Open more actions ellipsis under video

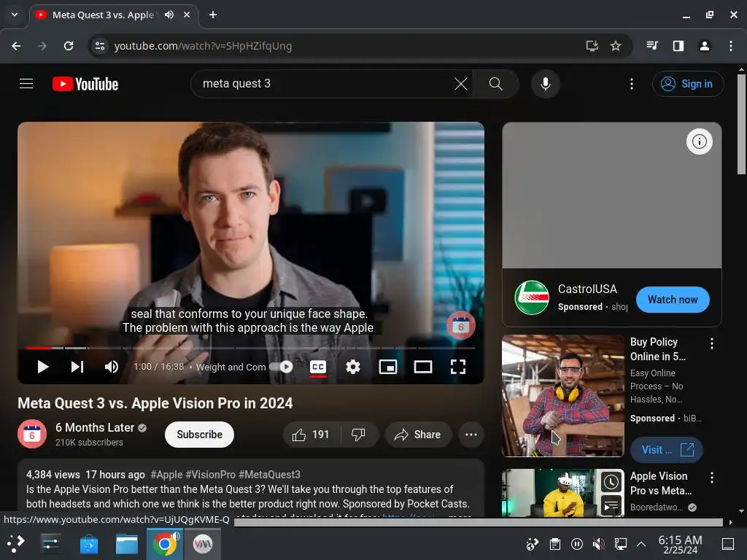point(471,435)
